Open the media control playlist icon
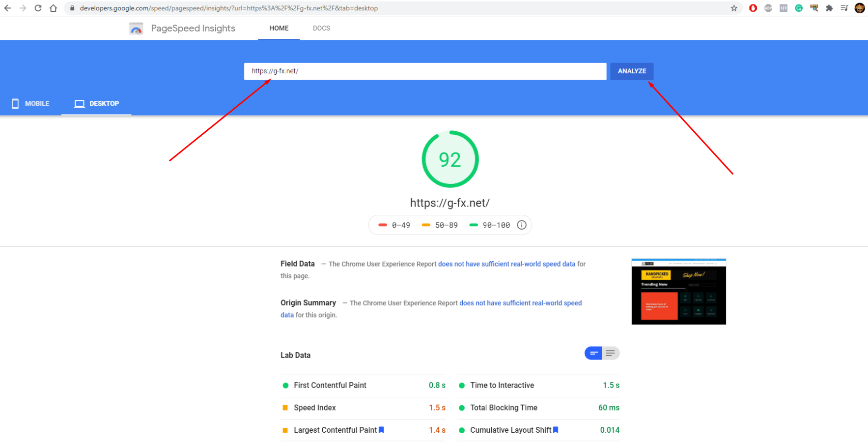868x446 pixels. [x=844, y=8]
